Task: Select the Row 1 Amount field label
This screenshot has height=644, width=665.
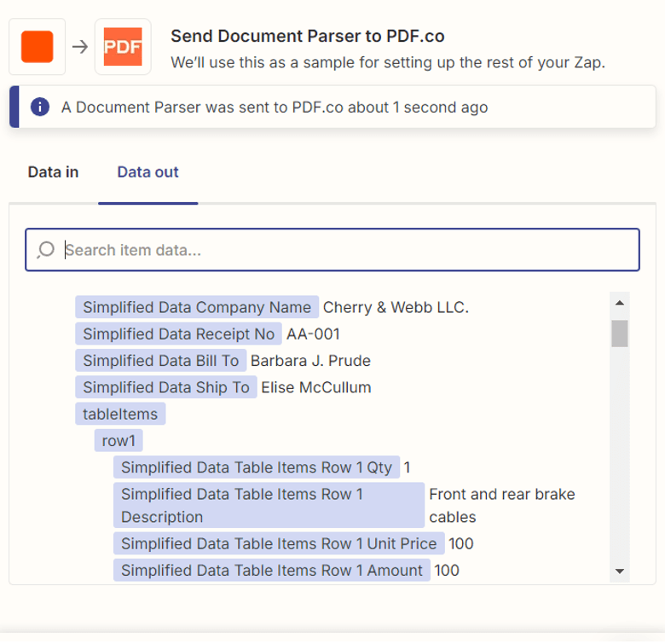Action: [x=272, y=570]
